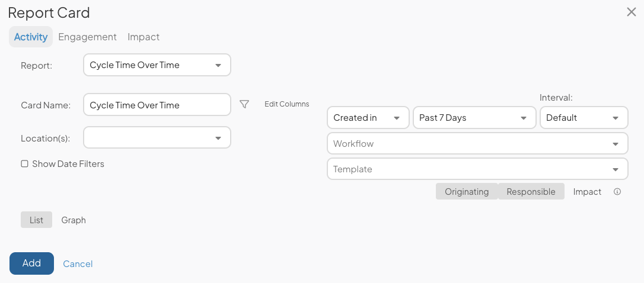Click the filter funnel icon
Image resolution: width=644 pixels, height=283 pixels.
tap(244, 105)
